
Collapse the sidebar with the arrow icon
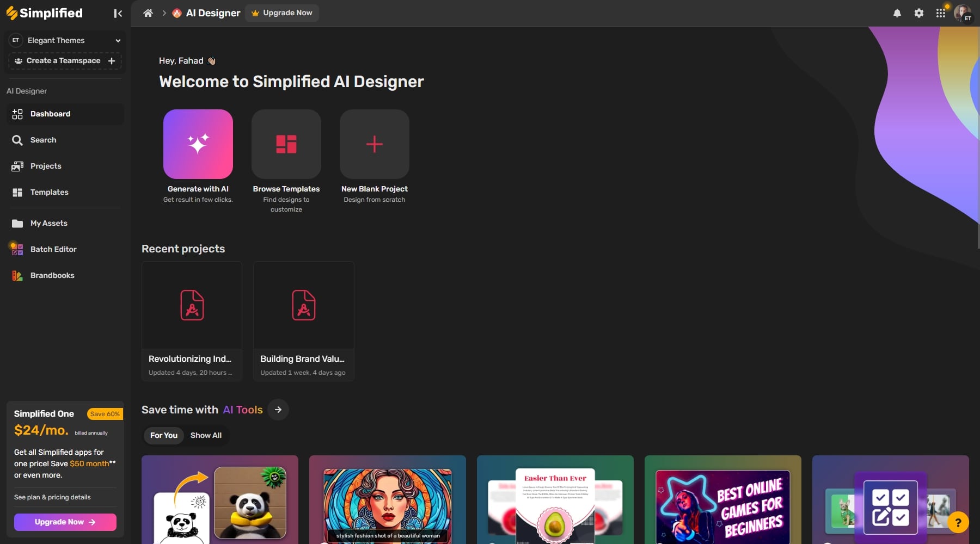(118, 14)
